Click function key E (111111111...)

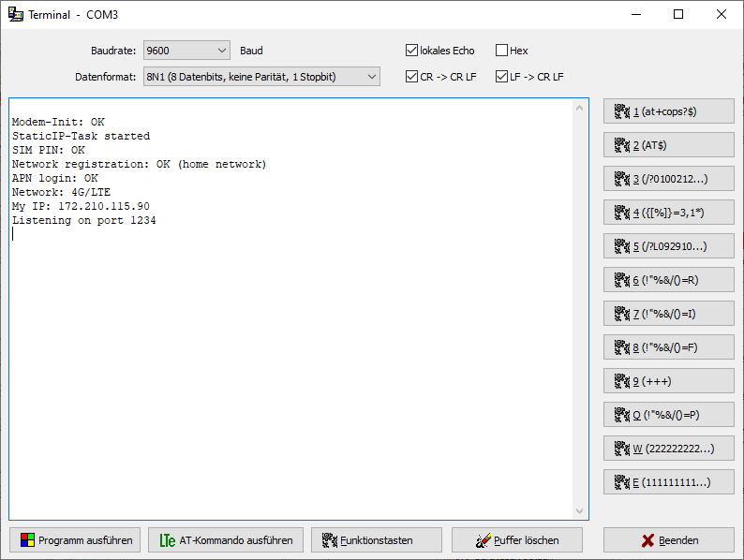668,481
